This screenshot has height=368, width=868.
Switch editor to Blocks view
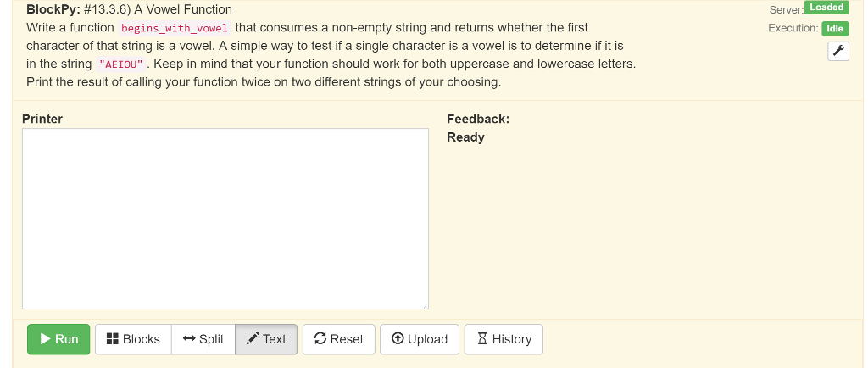[133, 339]
